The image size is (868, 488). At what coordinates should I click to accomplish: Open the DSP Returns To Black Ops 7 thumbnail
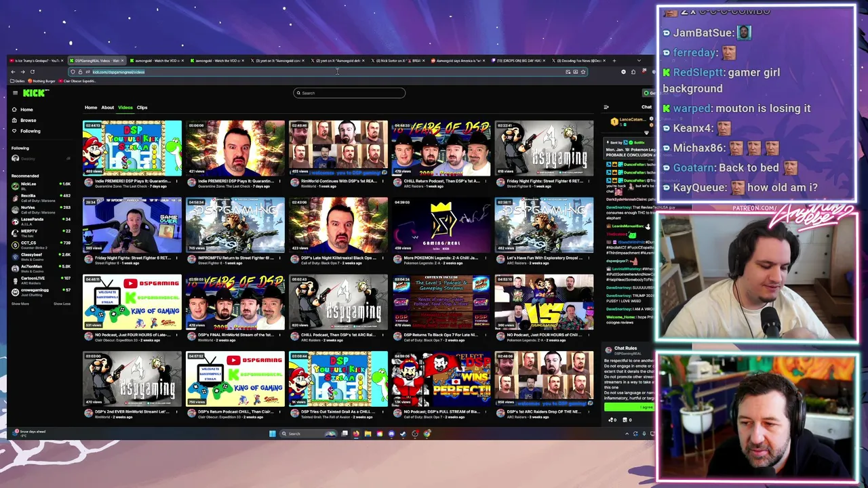(x=441, y=302)
